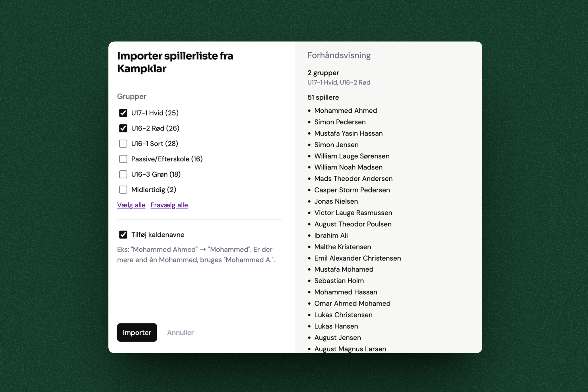Deselect the U16-2 Rød group
The image size is (588, 392).
(123, 128)
